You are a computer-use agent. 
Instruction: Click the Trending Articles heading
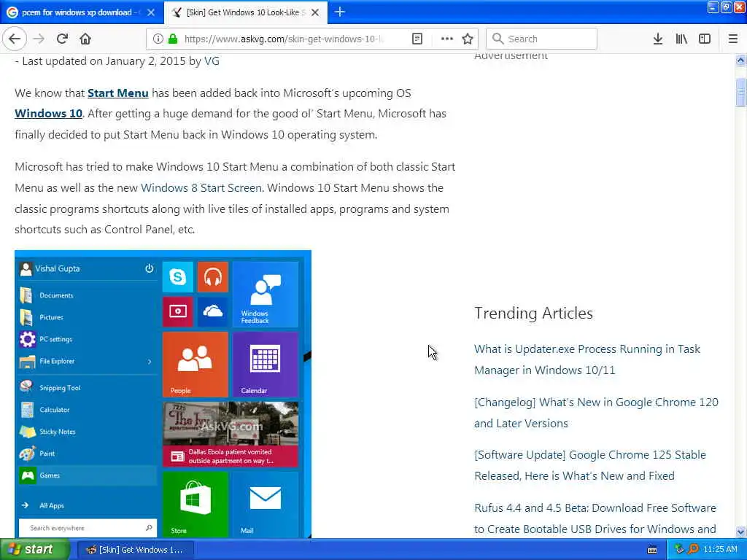click(x=533, y=313)
